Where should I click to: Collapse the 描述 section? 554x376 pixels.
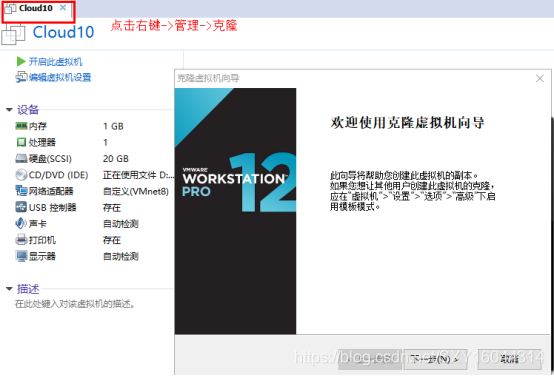point(10,289)
